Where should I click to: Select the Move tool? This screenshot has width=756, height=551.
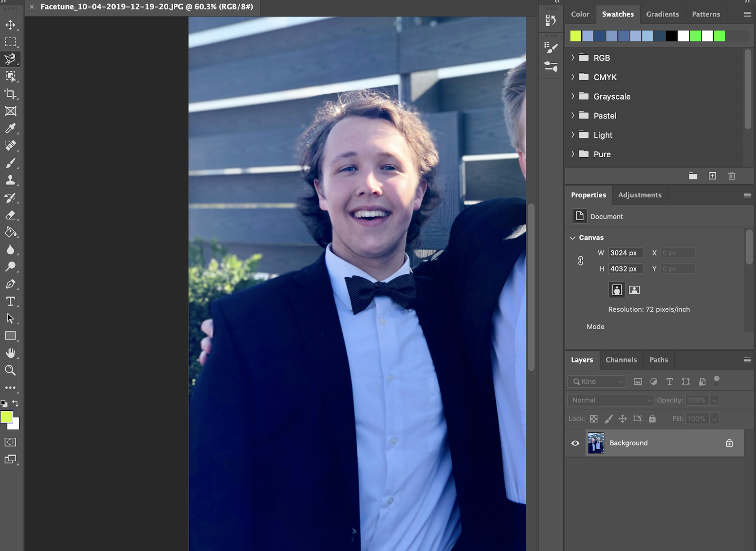(x=10, y=25)
